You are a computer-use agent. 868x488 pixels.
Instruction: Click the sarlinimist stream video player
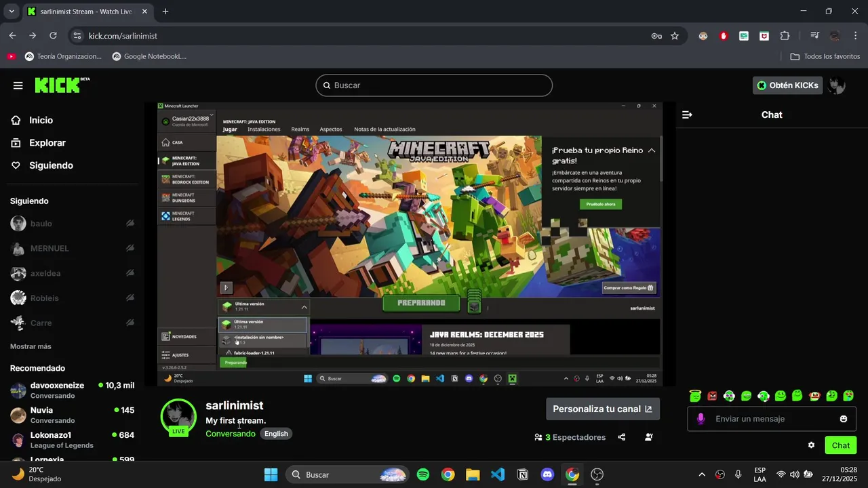(410, 244)
